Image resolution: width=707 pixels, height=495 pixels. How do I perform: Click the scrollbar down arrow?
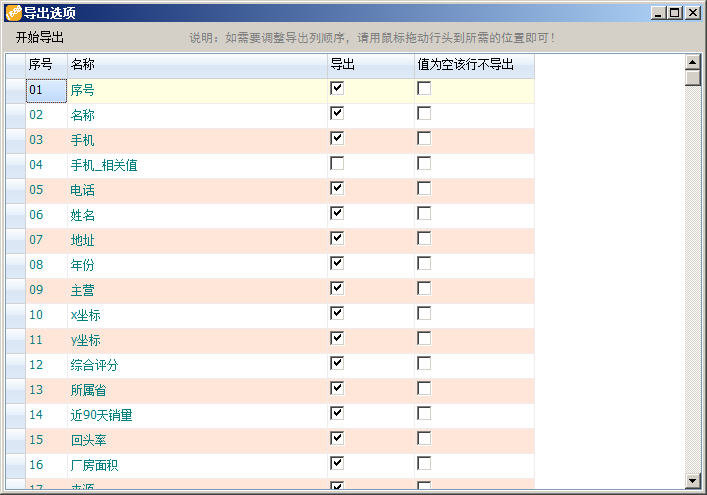pos(692,480)
